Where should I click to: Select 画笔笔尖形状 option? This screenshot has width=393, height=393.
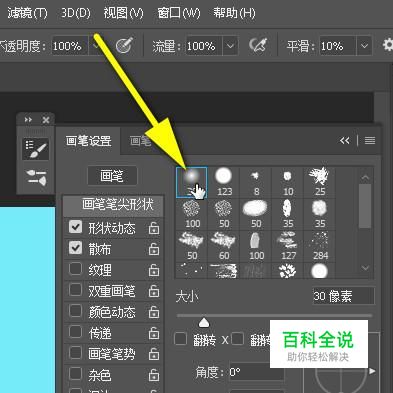pyautogui.click(x=113, y=205)
